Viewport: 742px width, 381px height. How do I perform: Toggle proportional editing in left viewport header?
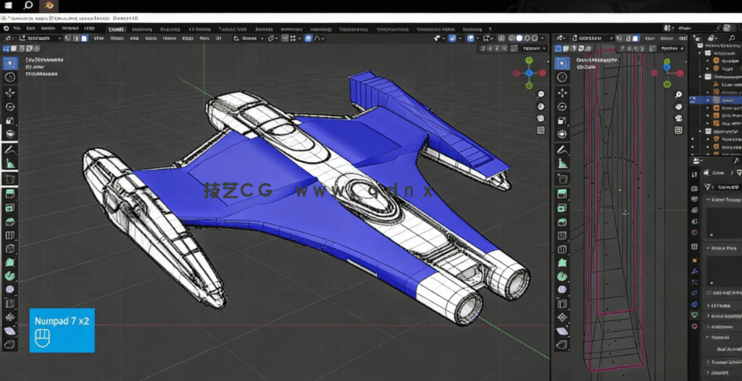click(x=309, y=38)
